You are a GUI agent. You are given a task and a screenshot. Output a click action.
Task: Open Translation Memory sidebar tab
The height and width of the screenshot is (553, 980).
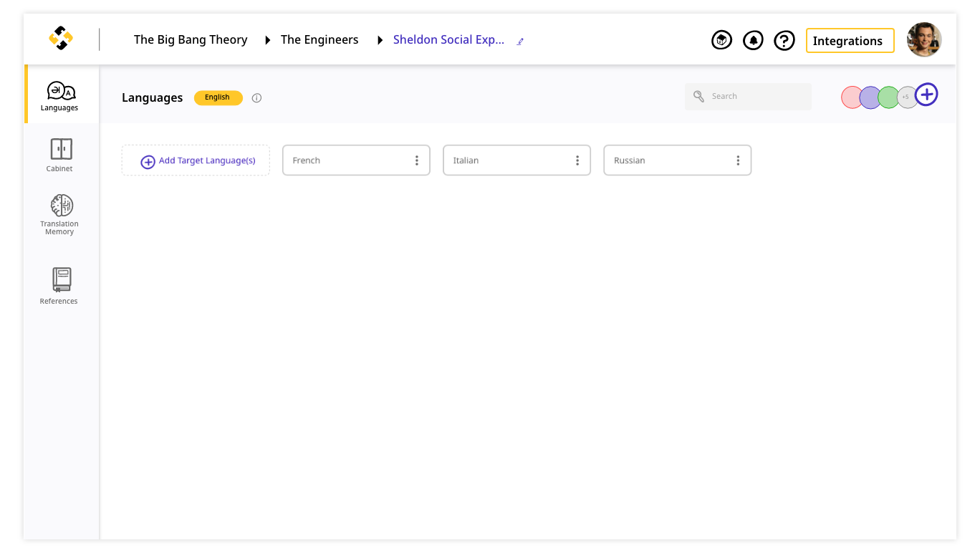coord(60,214)
